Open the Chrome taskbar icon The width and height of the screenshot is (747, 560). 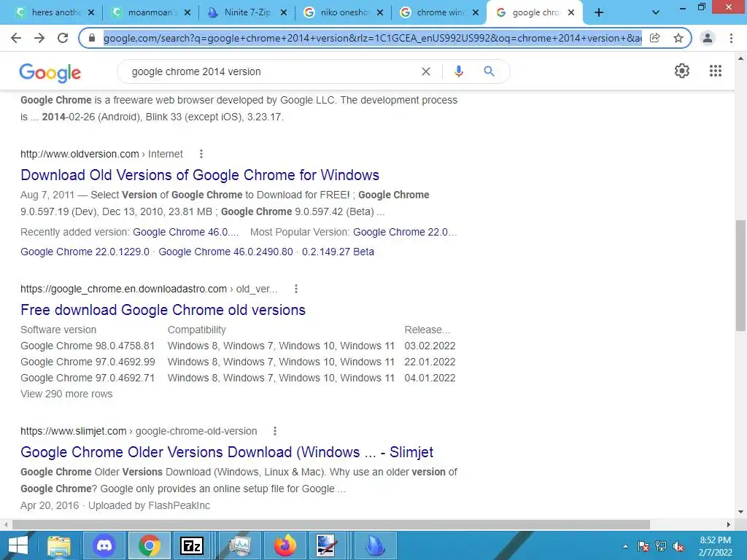[x=149, y=545]
